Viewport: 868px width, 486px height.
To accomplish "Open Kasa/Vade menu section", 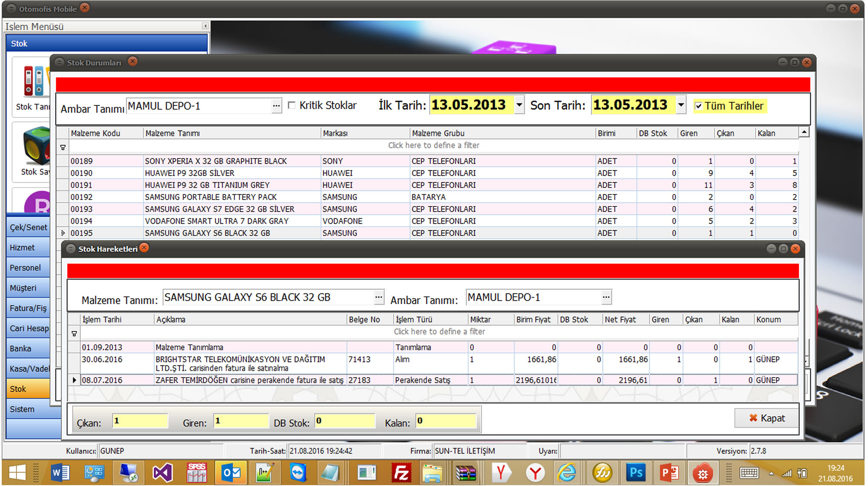I will click(29, 369).
